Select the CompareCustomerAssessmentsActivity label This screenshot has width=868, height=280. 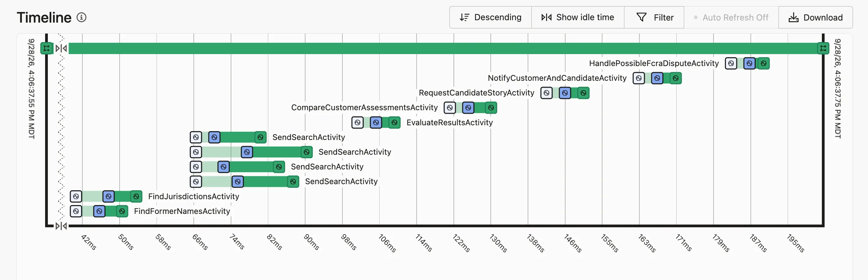coord(364,108)
